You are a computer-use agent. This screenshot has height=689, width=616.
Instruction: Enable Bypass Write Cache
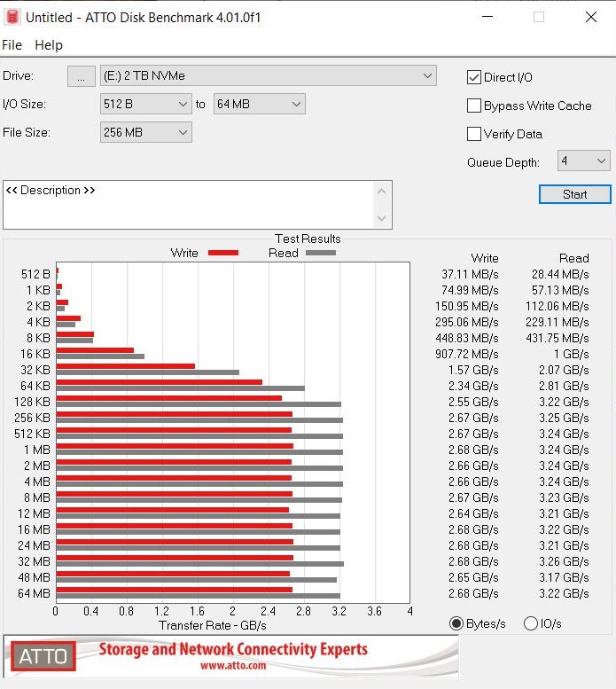[x=474, y=106]
